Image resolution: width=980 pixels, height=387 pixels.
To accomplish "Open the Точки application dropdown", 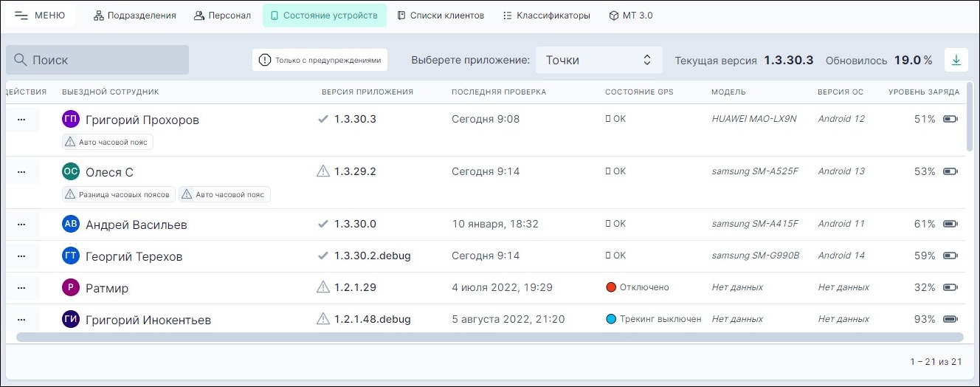I will pos(598,60).
